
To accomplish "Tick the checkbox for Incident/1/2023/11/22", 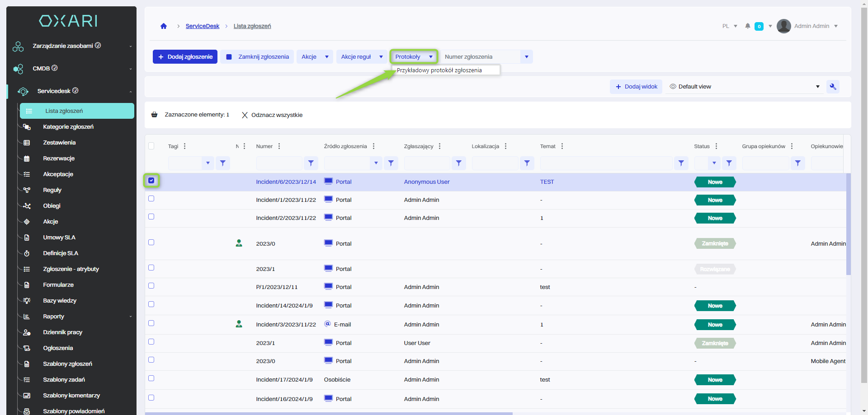I will click(151, 199).
